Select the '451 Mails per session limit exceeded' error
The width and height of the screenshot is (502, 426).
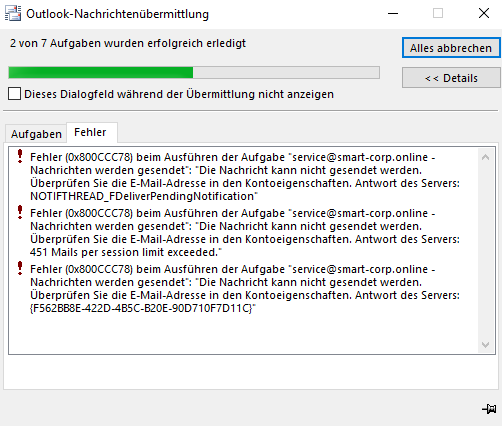coord(245,233)
